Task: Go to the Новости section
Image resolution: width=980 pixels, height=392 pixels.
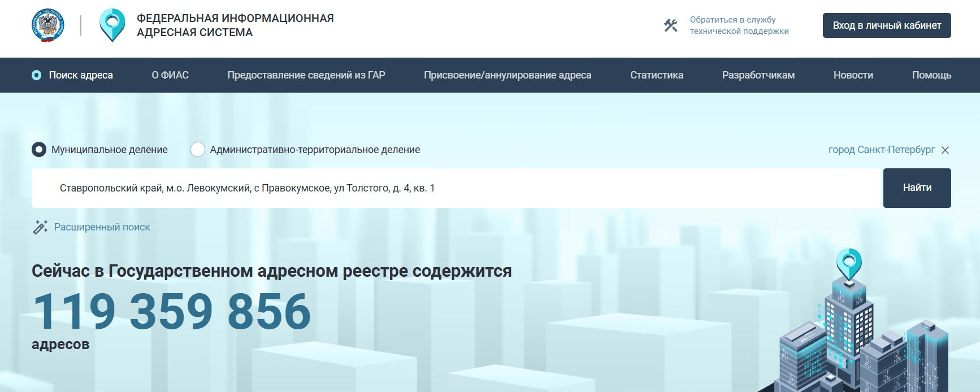Action: 853,75
